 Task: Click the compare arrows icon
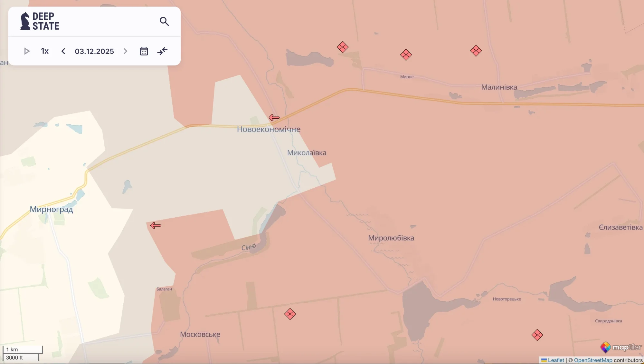pos(163,51)
